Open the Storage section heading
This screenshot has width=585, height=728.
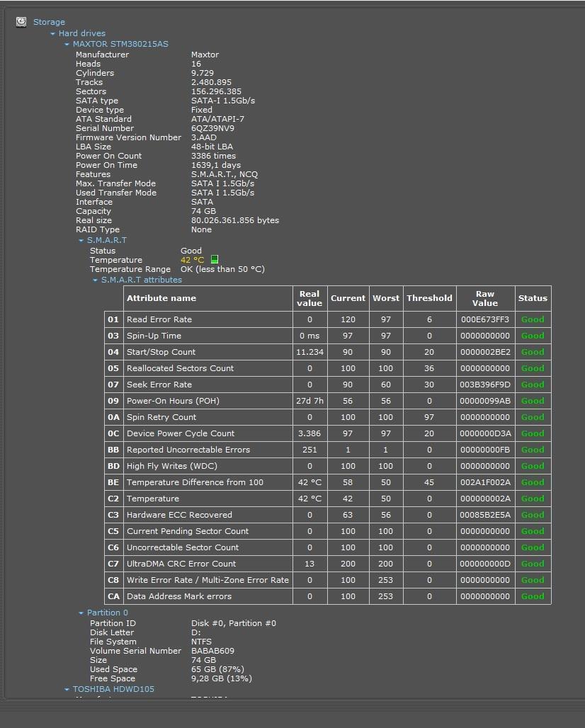(49, 22)
